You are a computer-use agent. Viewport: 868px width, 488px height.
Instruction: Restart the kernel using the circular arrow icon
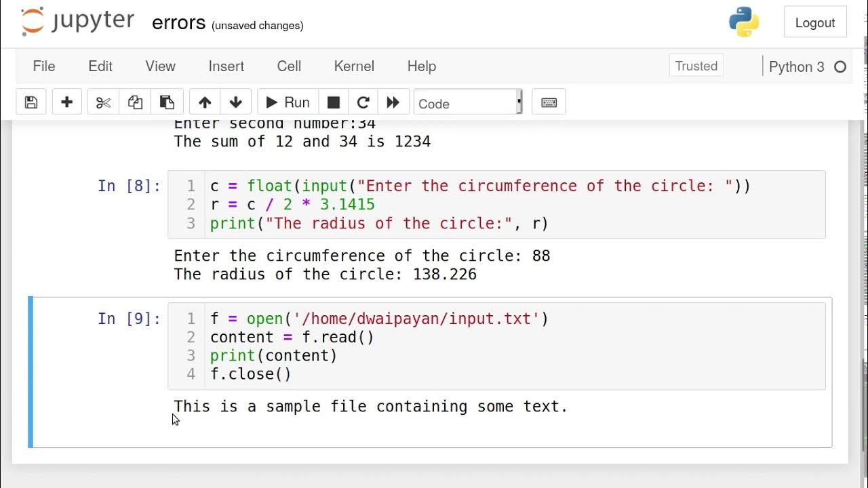click(x=363, y=102)
